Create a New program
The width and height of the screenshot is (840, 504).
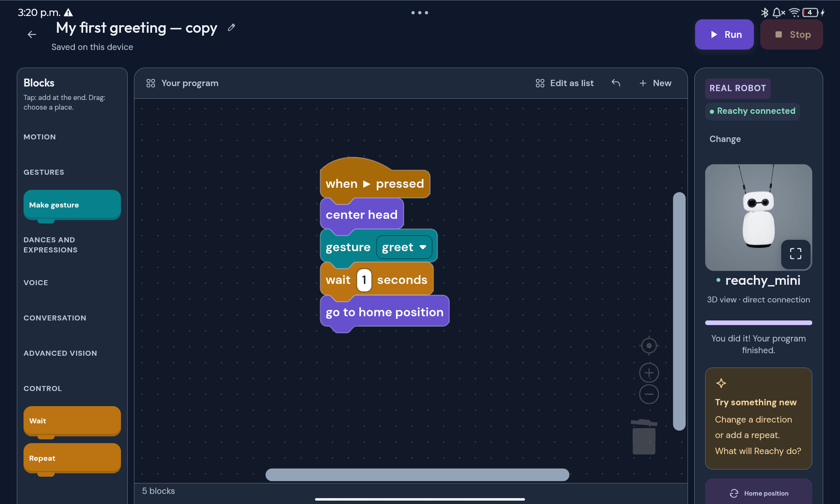point(655,83)
